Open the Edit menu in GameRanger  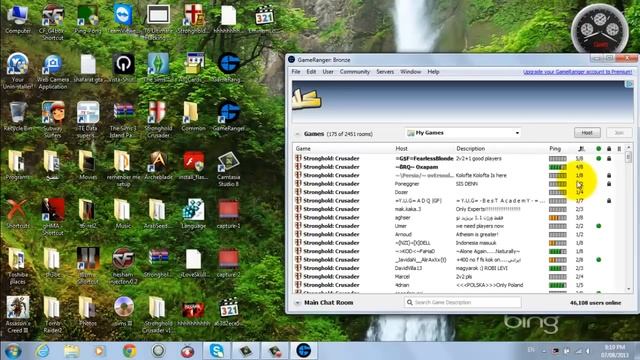pos(311,72)
